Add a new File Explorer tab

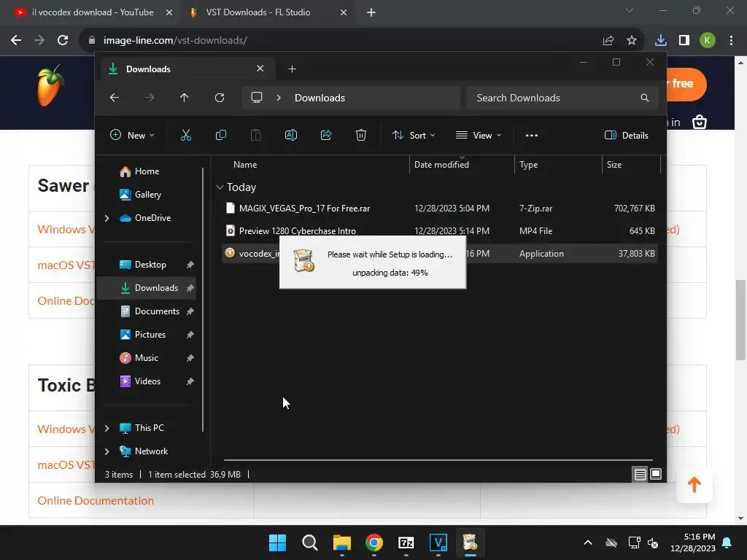click(292, 69)
